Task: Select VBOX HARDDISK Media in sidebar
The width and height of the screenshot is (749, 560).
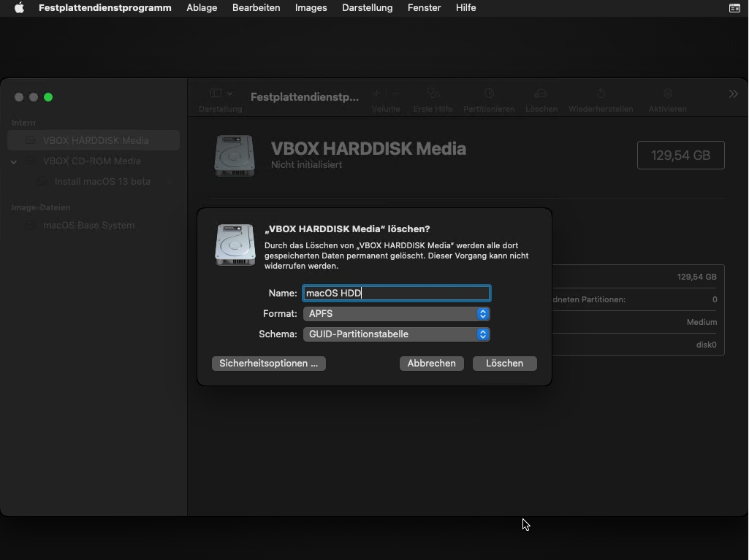Action: tap(94, 140)
